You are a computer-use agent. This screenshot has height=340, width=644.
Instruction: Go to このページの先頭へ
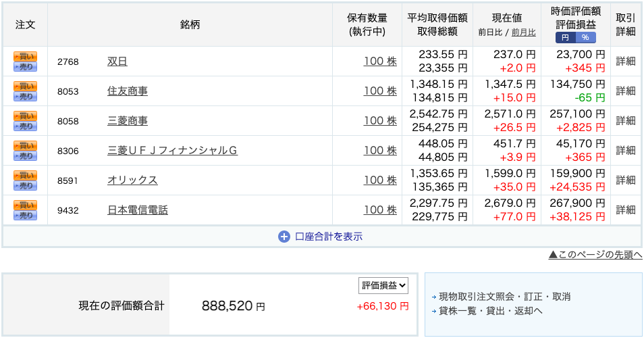[x=595, y=255]
